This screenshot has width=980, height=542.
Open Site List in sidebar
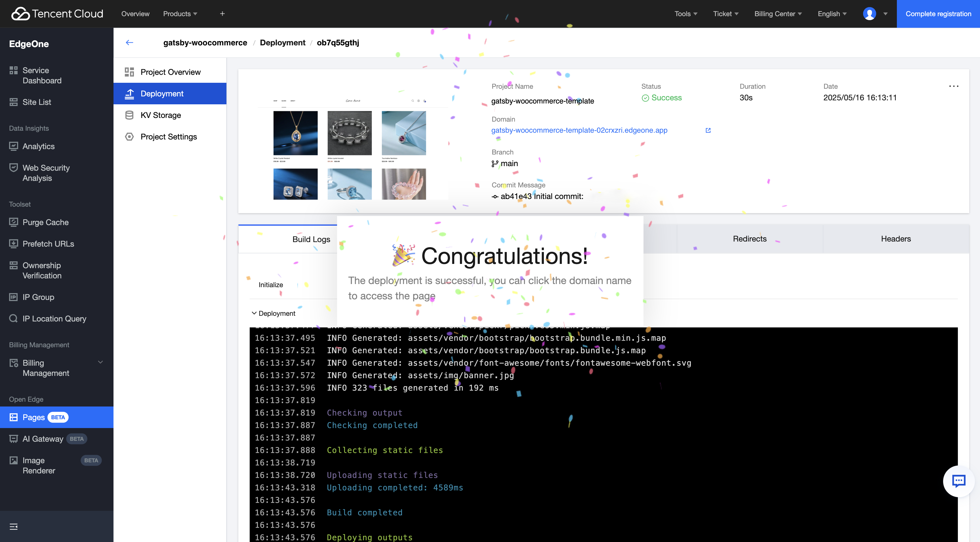point(57,102)
